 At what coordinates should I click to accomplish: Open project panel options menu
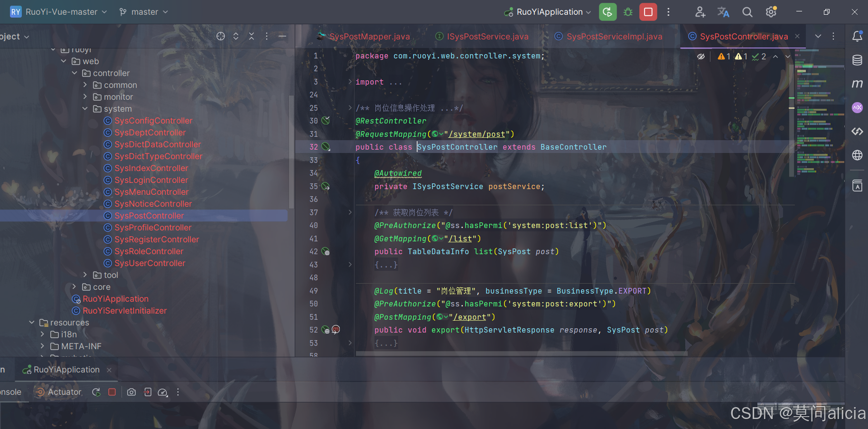point(267,36)
